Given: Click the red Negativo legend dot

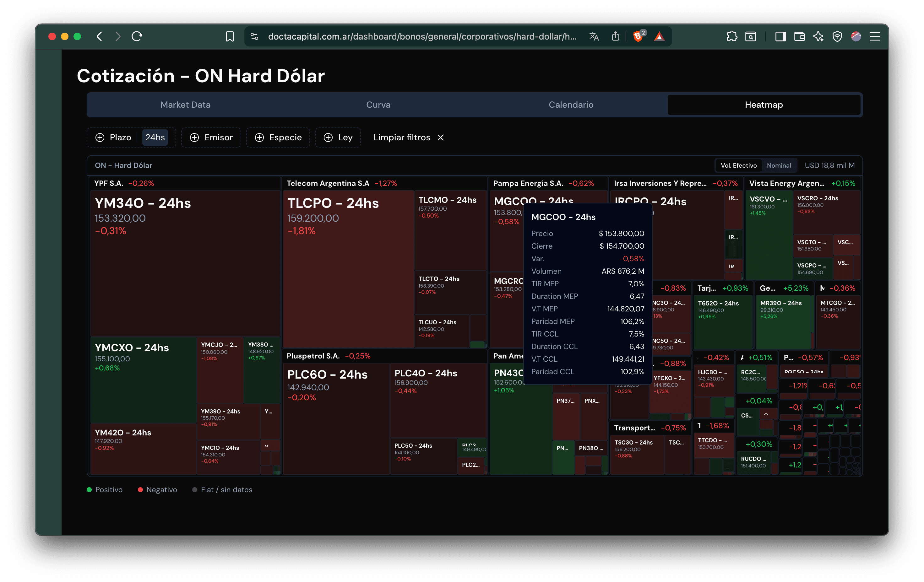Looking at the screenshot, I should pyautogui.click(x=140, y=490).
